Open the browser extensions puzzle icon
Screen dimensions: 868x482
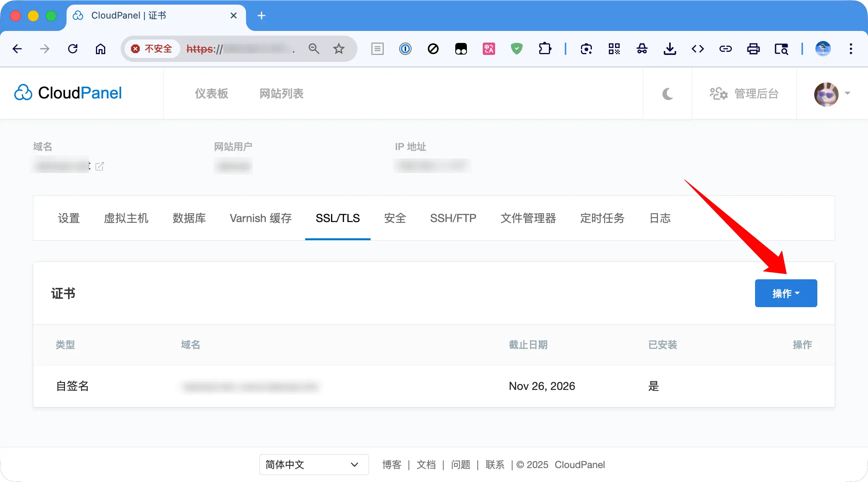tap(545, 49)
